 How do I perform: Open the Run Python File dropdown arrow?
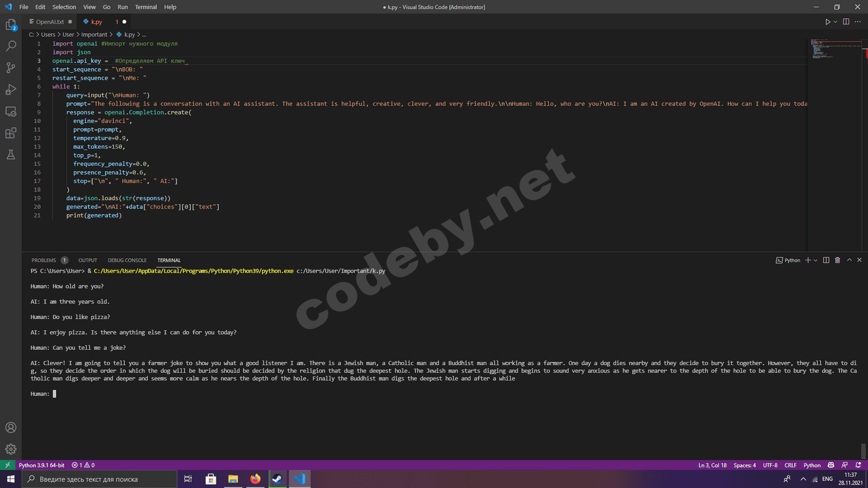pyautogui.click(x=835, y=22)
